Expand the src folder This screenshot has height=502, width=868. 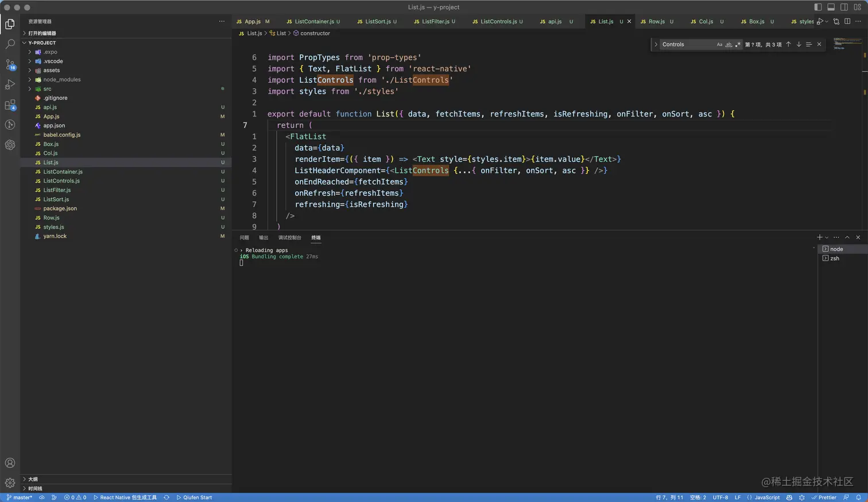(x=47, y=89)
